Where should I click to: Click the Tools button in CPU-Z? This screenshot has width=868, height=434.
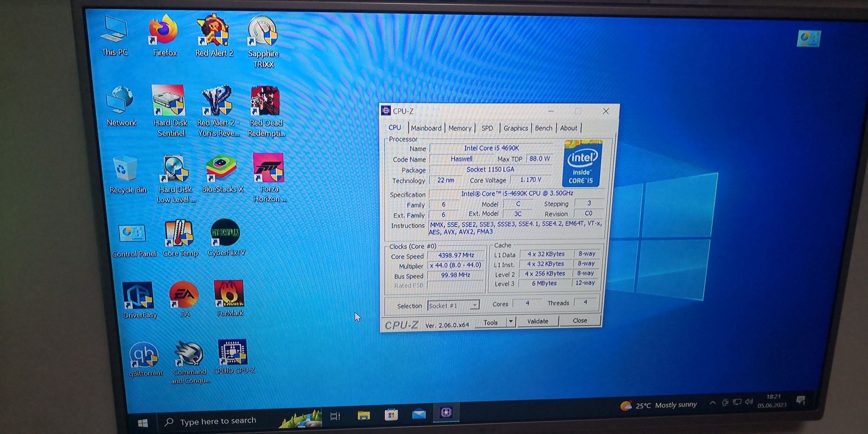(x=490, y=322)
